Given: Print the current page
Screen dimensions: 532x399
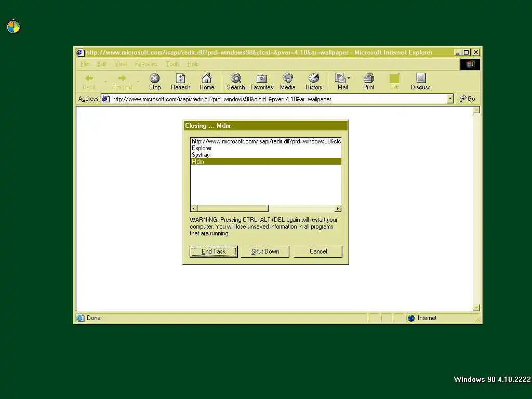Looking at the screenshot, I should [368, 82].
